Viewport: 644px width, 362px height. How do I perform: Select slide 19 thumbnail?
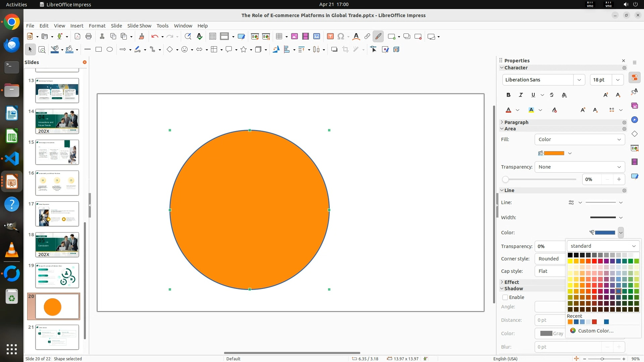57,276
